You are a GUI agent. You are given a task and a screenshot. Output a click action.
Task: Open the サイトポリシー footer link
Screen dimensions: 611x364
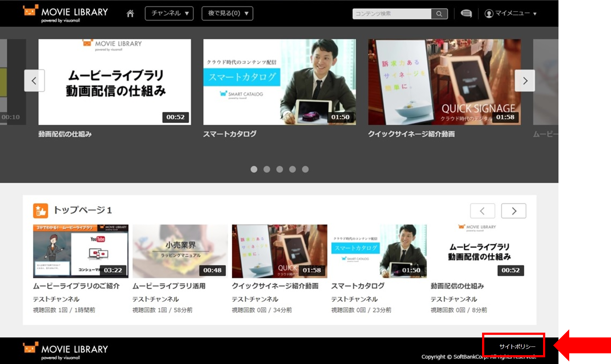(x=517, y=347)
